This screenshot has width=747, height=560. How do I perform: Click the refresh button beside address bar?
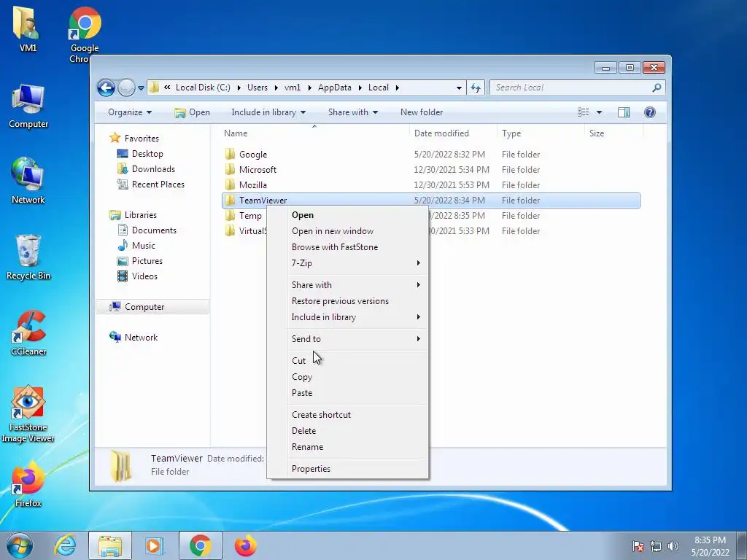476,87
